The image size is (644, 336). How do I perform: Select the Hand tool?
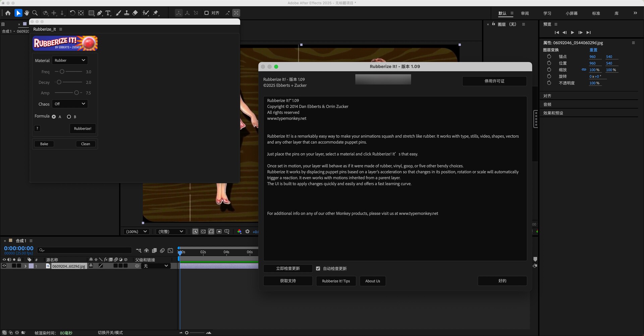pos(26,13)
